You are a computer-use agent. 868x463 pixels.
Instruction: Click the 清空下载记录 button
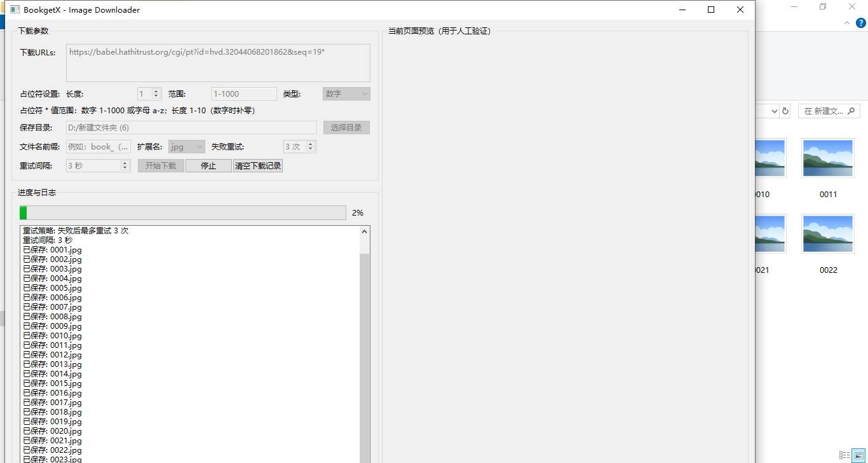point(258,165)
